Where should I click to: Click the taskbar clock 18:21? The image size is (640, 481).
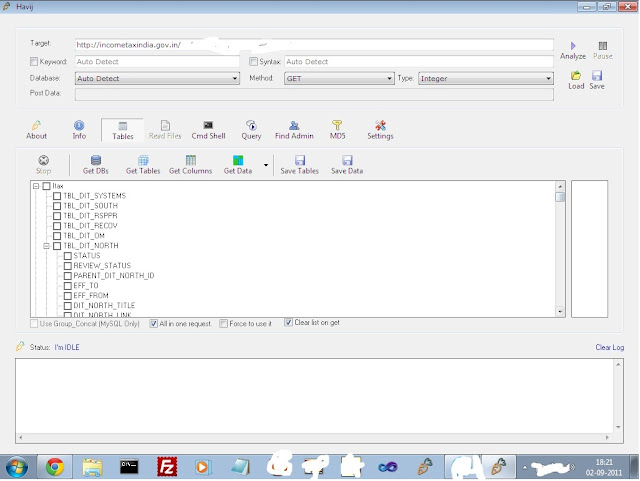604,462
